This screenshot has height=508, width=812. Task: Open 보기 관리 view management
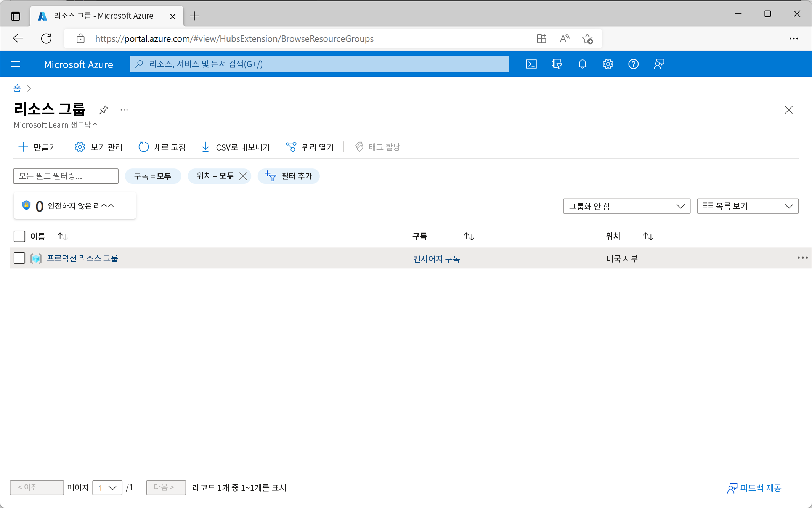click(98, 147)
